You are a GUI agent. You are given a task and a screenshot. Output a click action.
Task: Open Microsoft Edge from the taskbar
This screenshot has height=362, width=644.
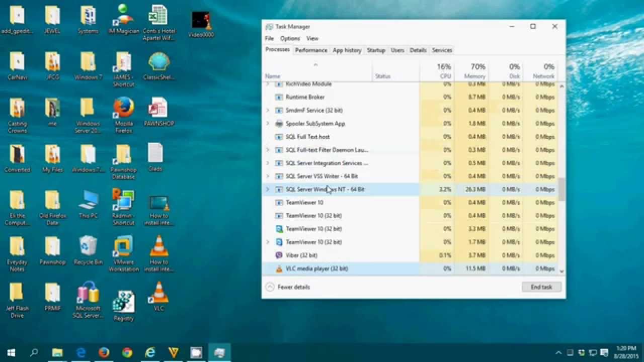tap(80, 353)
